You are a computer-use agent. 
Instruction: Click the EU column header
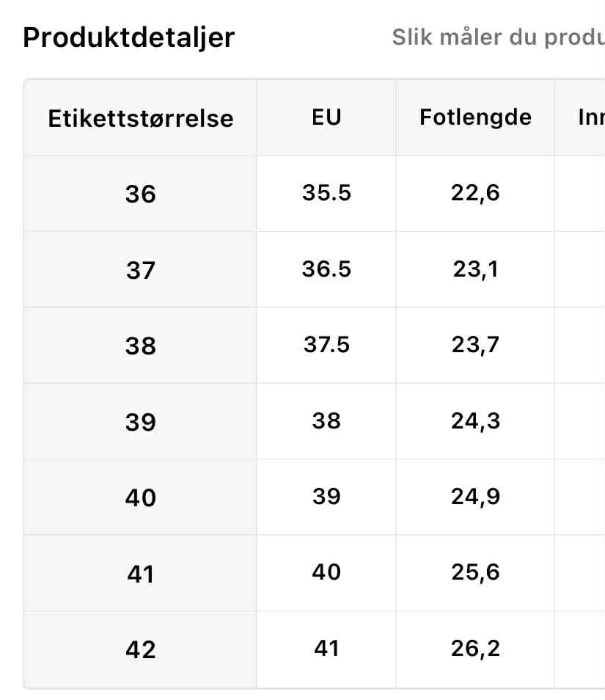tap(326, 117)
